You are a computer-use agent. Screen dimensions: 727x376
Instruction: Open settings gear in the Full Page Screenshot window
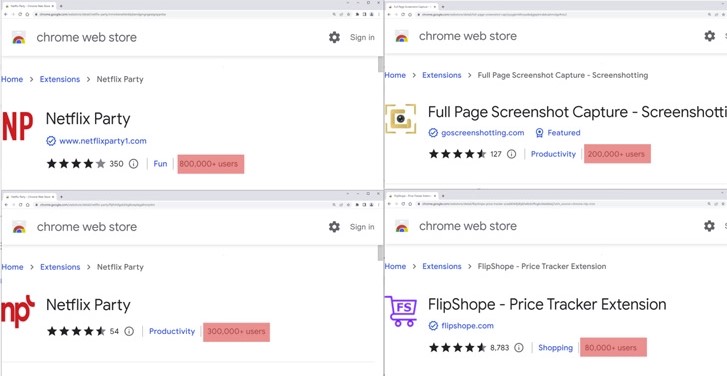click(709, 36)
